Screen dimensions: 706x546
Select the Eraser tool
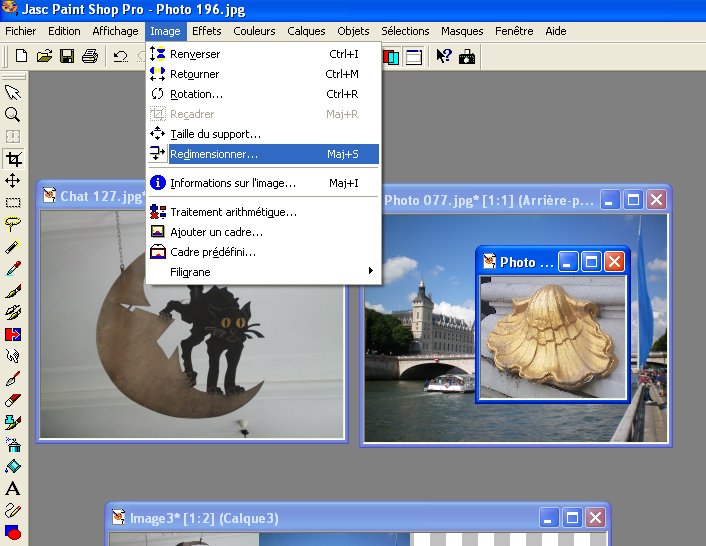click(13, 401)
